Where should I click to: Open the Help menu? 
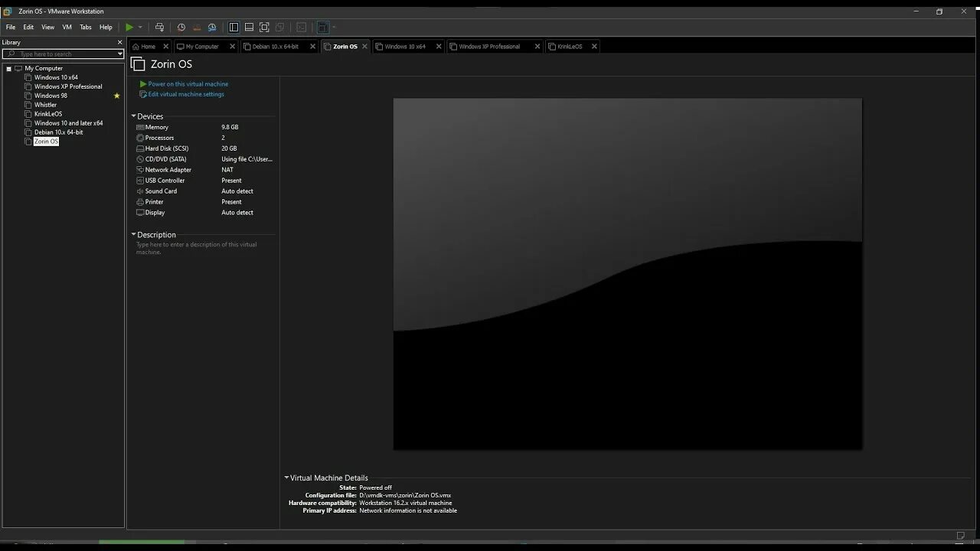(106, 27)
